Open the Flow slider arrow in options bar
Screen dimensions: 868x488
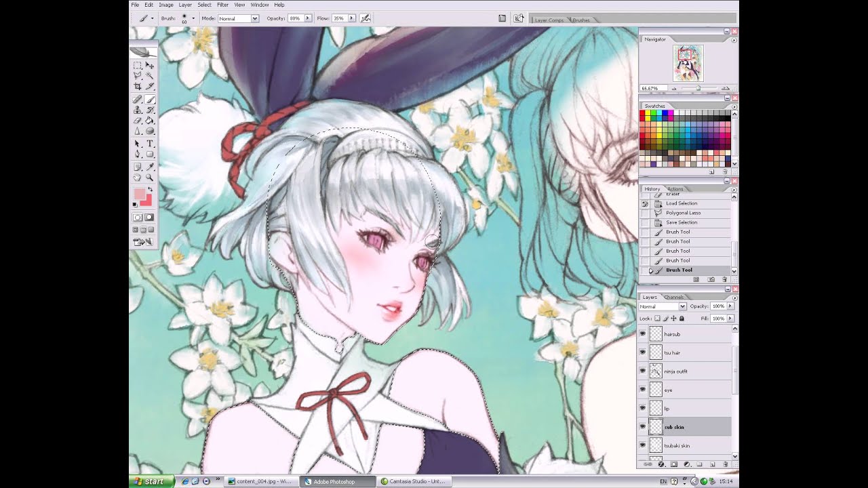pos(353,18)
